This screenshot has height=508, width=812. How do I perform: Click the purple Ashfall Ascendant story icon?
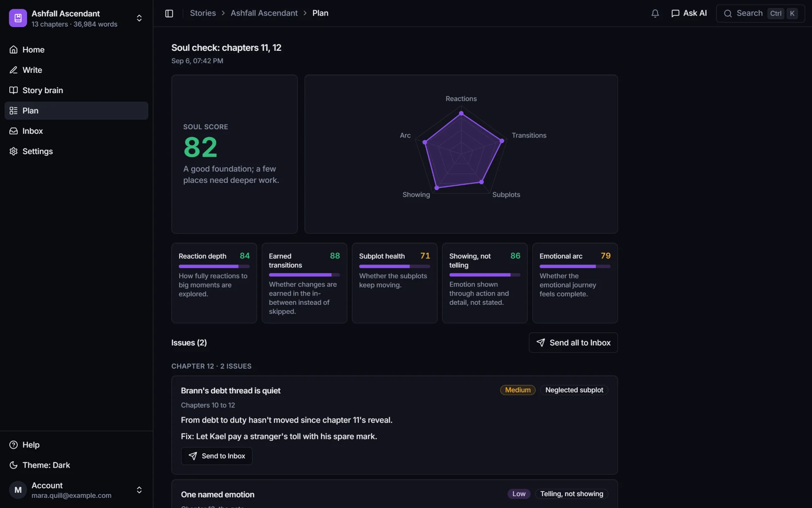point(18,18)
